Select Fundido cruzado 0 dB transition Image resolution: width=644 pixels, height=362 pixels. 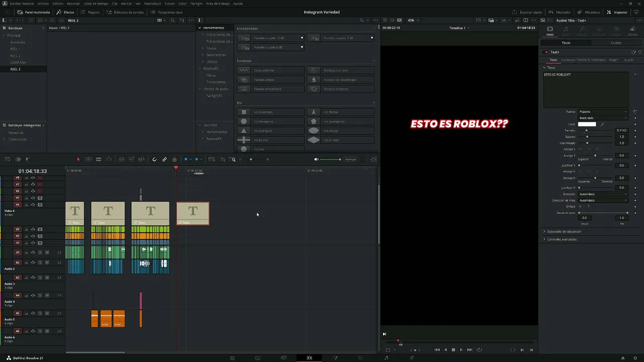pyautogui.click(x=271, y=47)
